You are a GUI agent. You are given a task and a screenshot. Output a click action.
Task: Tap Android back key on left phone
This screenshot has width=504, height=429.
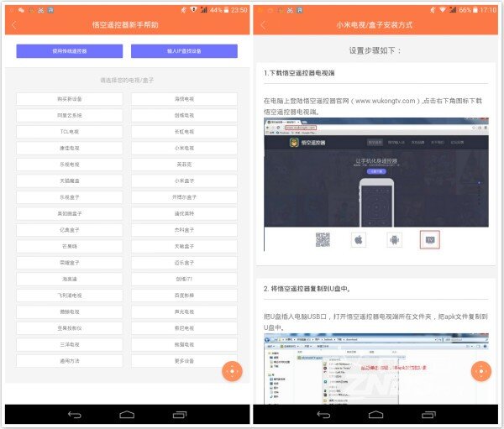(x=74, y=415)
